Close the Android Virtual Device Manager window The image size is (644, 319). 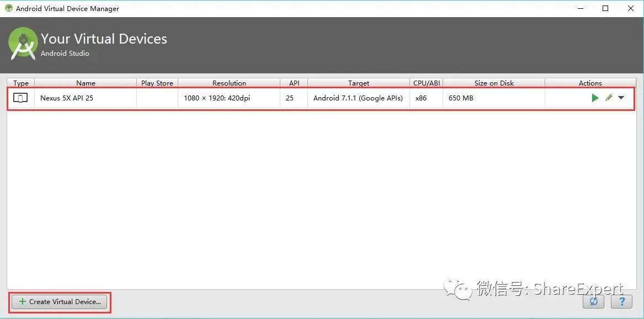point(631,8)
